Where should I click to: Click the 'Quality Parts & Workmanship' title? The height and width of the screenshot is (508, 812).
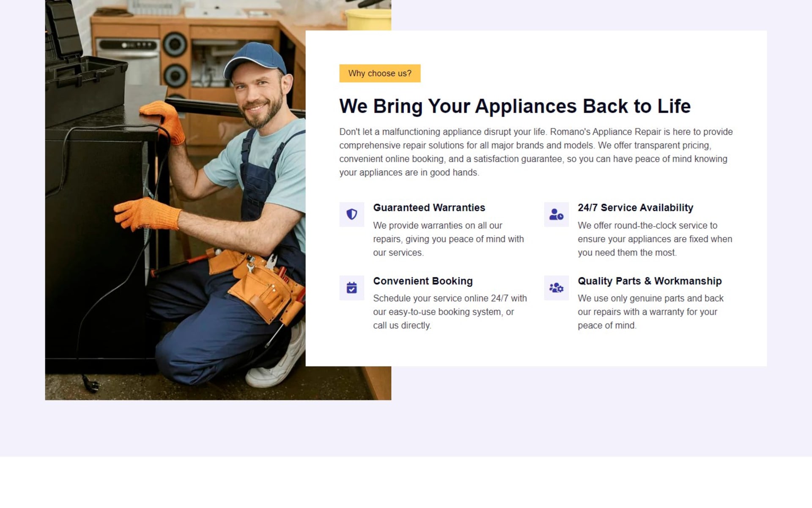(x=650, y=281)
